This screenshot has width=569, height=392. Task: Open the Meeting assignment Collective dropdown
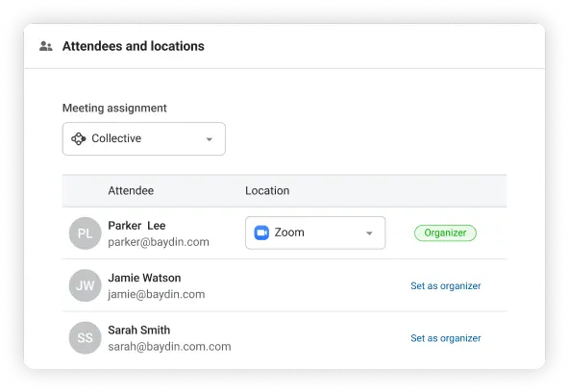pos(144,139)
